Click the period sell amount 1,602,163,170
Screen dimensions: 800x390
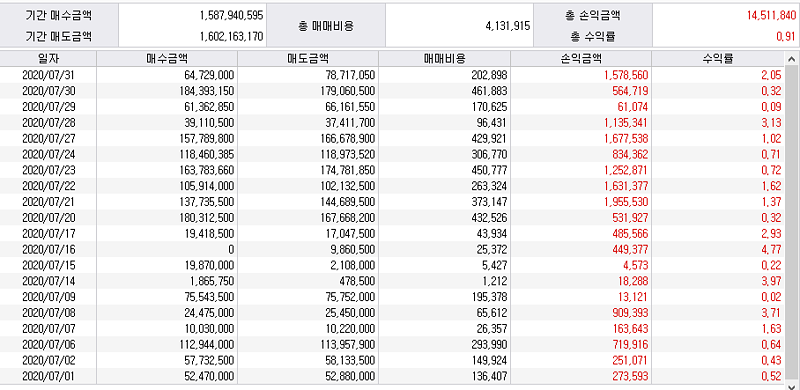click(232, 36)
